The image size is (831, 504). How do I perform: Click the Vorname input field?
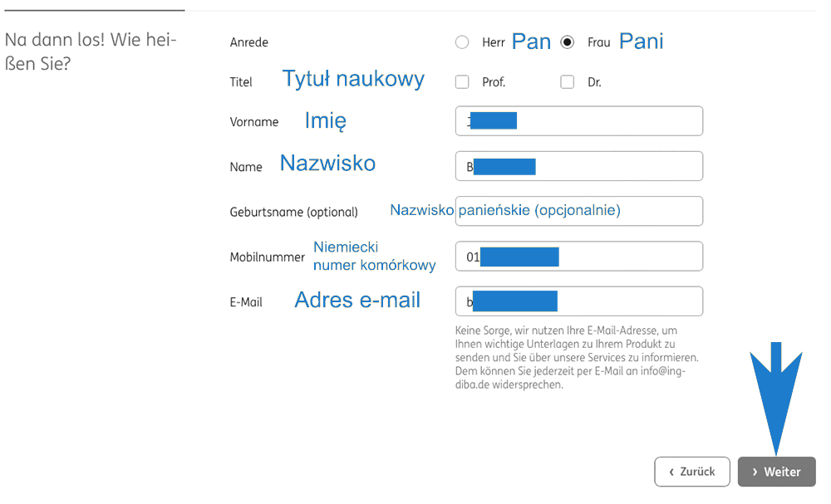[x=579, y=120]
